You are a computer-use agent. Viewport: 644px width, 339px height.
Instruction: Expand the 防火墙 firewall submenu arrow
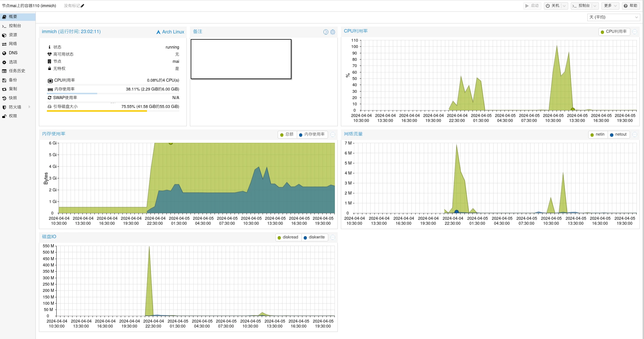coord(29,107)
